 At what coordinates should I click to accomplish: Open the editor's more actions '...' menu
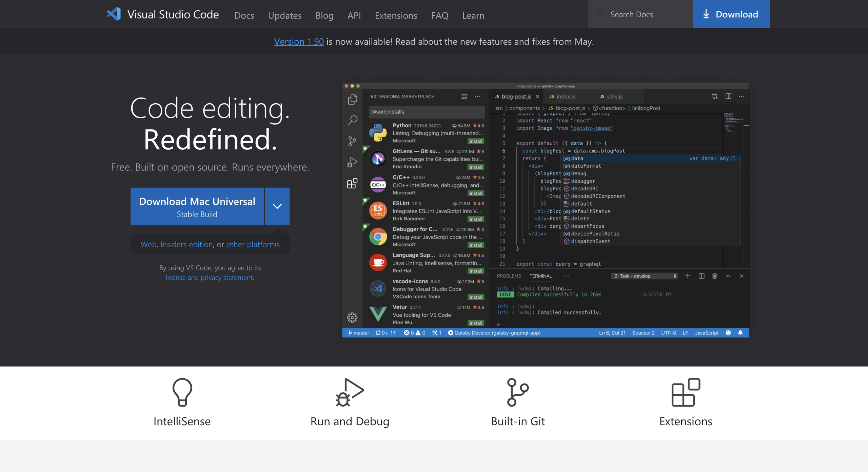tap(742, 96)
